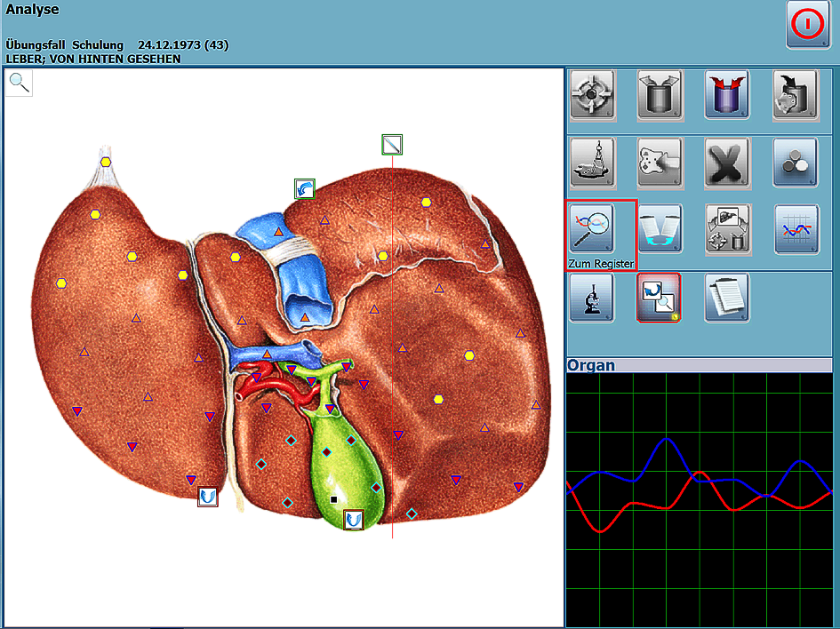Open the plumb-line pendulum tool icon

coord(592,163)
